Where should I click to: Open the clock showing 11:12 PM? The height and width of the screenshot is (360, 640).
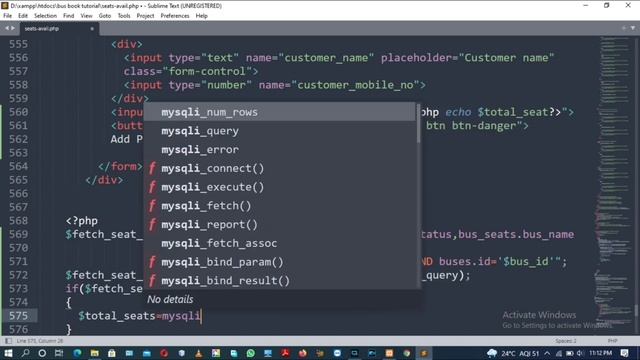tap(600, 353)
